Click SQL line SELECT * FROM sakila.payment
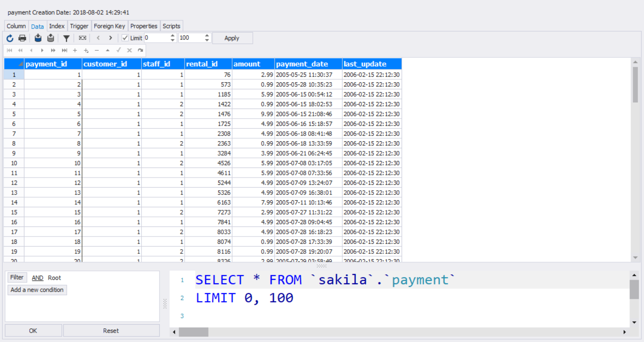This screenshot has height=342, width=644. click(x=325, y=280)
